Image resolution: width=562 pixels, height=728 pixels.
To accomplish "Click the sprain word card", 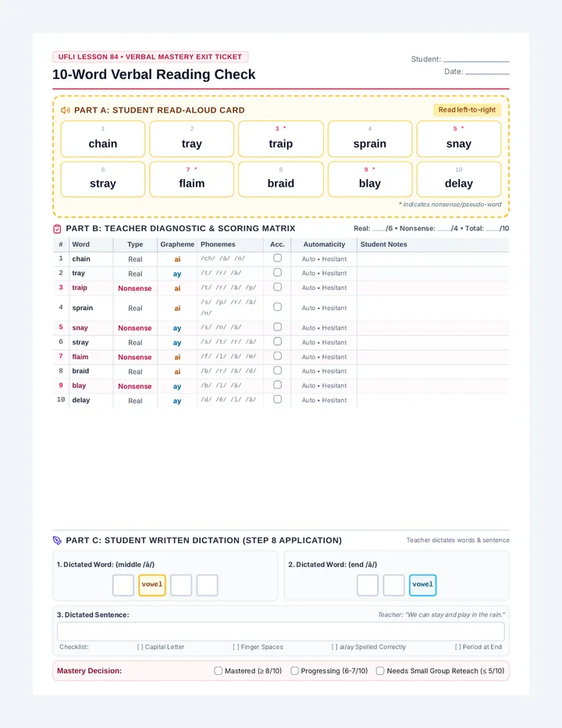I will (370, 139).
